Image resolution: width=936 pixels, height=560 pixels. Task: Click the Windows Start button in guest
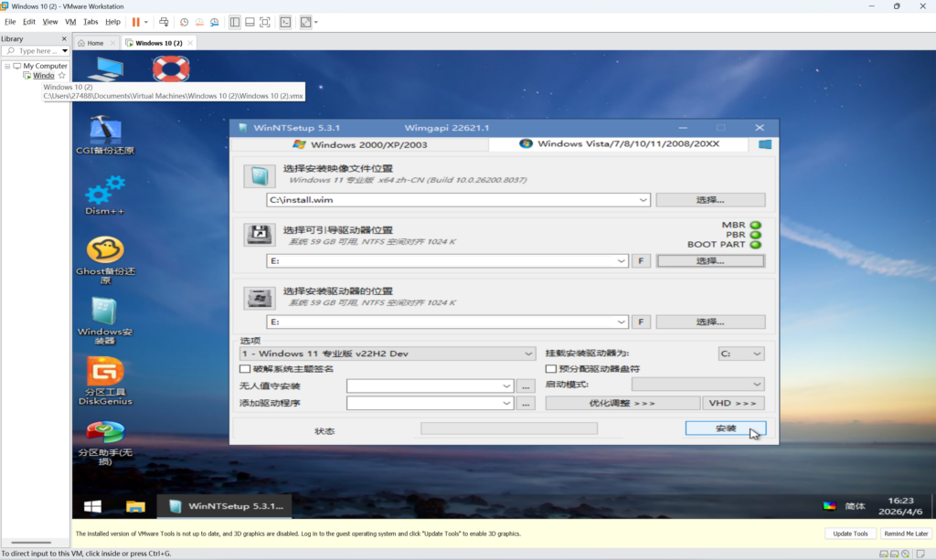pos(92,505)
